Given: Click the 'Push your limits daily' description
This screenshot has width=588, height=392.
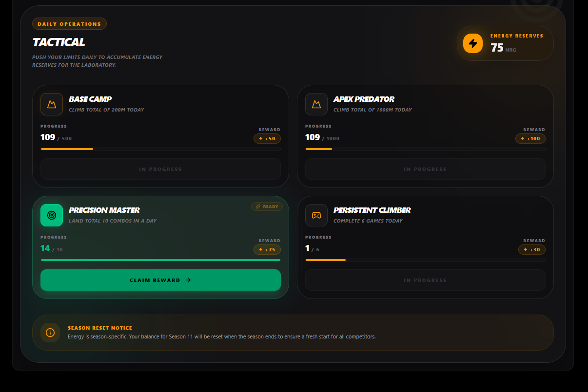Looking at the screenshot, I should [x=98, y=61].
